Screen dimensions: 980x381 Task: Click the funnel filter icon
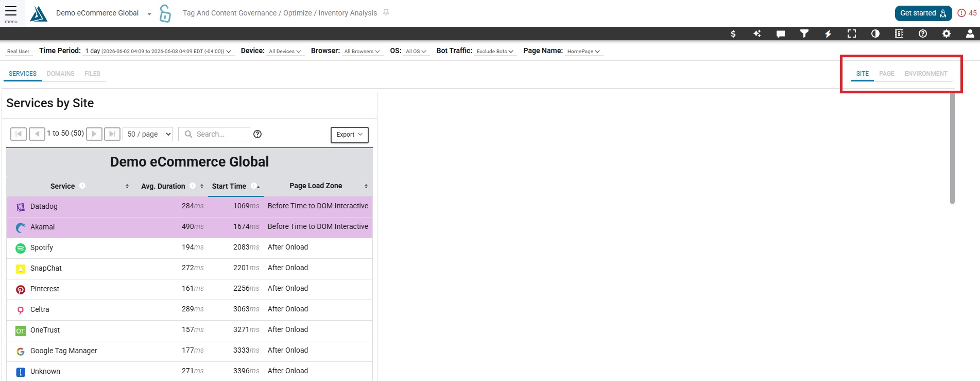point(804,34)
